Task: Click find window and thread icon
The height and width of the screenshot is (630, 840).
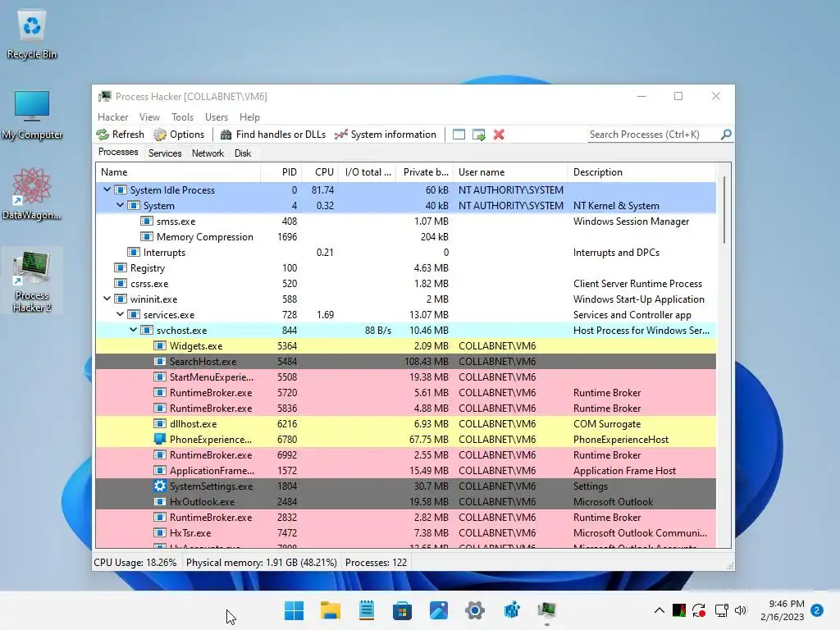Action: (x=479, y=135)
